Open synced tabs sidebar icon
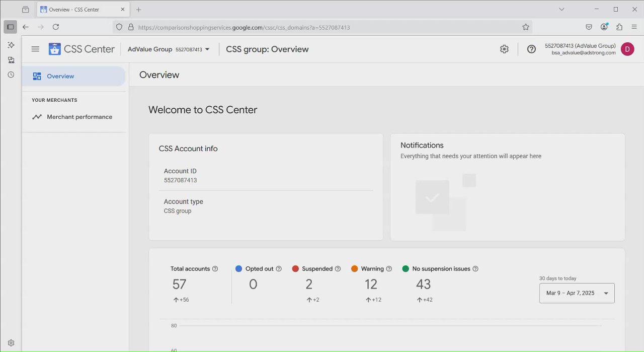The height and width of the screenshot is (352, 644). coord(11,60)
